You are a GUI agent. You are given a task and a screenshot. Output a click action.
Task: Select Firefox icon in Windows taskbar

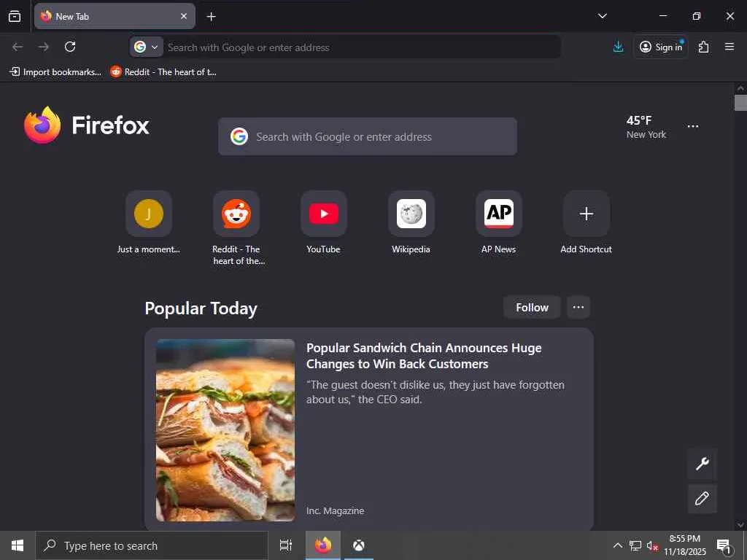(x=323, y=545)
